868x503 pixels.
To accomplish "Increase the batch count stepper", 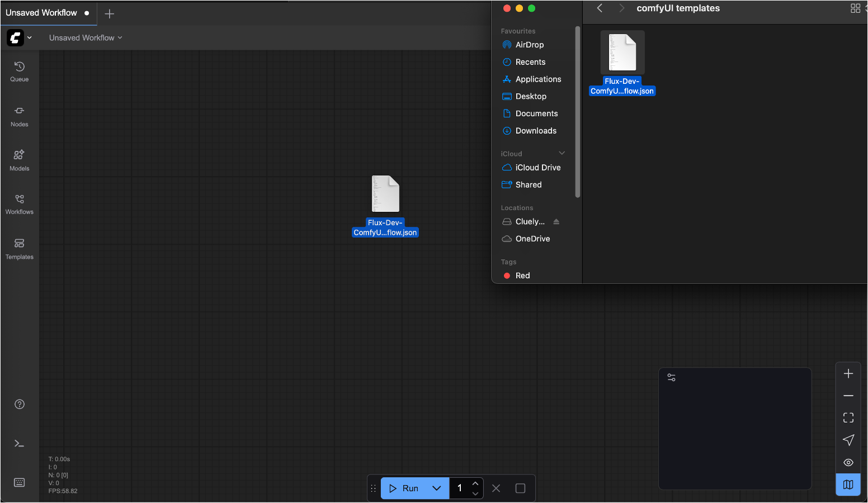I will [x=475, y=483].
